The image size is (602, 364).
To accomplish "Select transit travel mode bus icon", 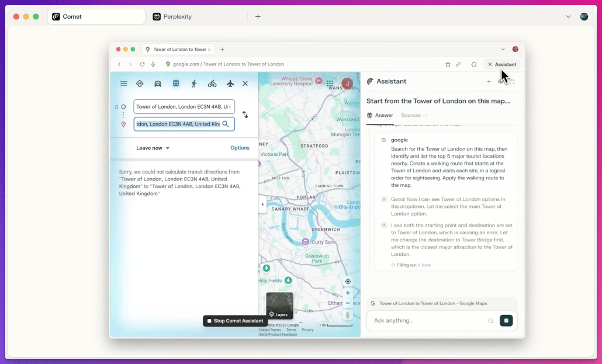I will point(176,84).
